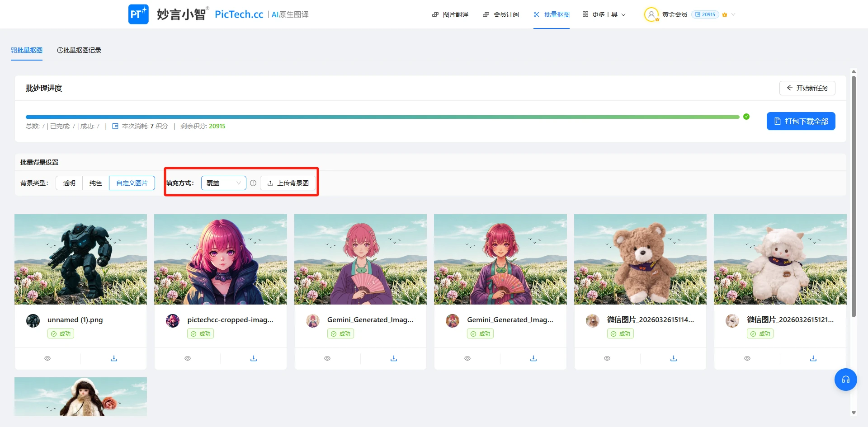Preview the unnamed (1).png result with eye icon
The image size is (868, 427).
[47, 358]
